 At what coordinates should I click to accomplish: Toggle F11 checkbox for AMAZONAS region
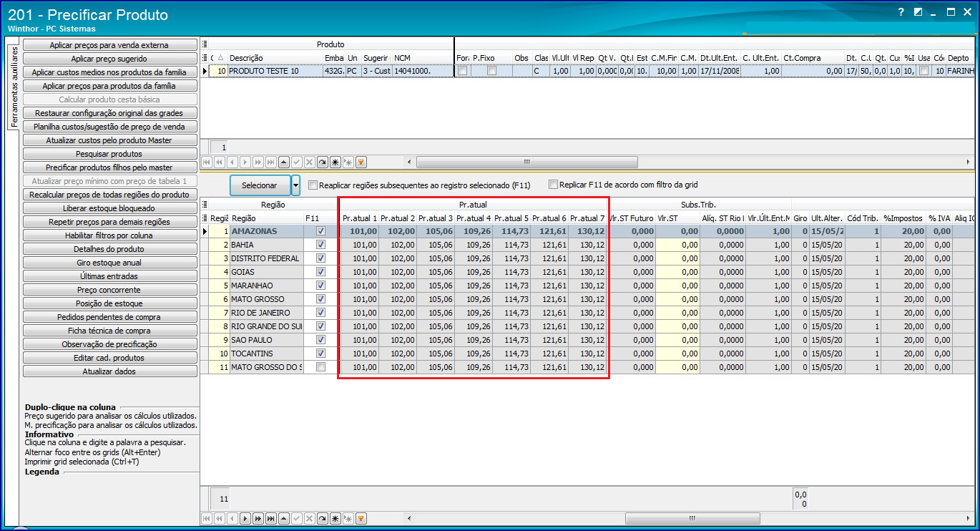click(320, 231)
